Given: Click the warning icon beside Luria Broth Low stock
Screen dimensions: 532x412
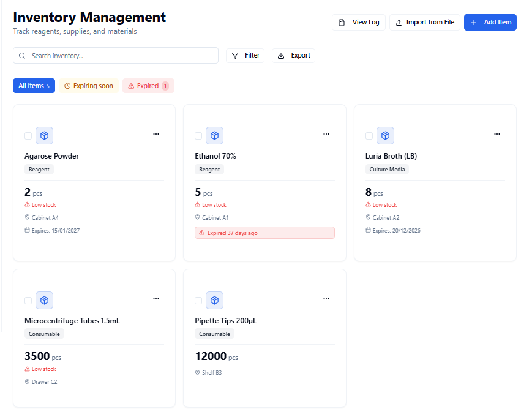Looking at the screenshot, I should pyautogui.click(x=368, y=204).
